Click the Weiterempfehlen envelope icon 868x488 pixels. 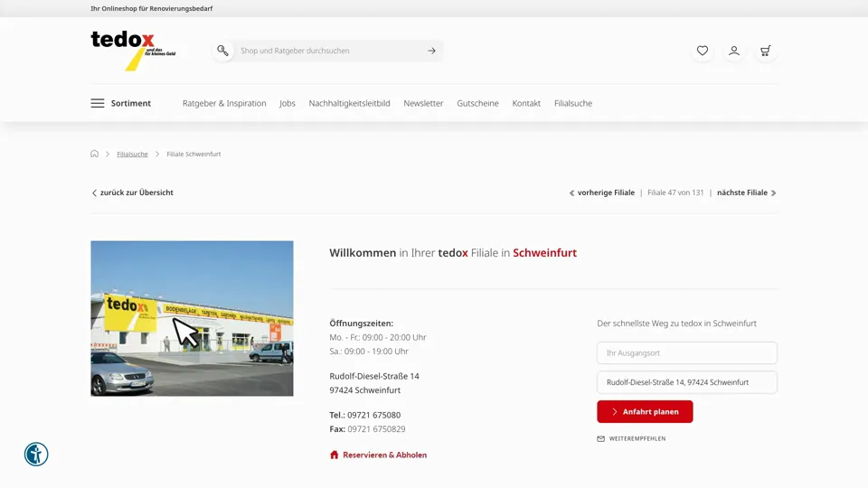coord(600,439)
